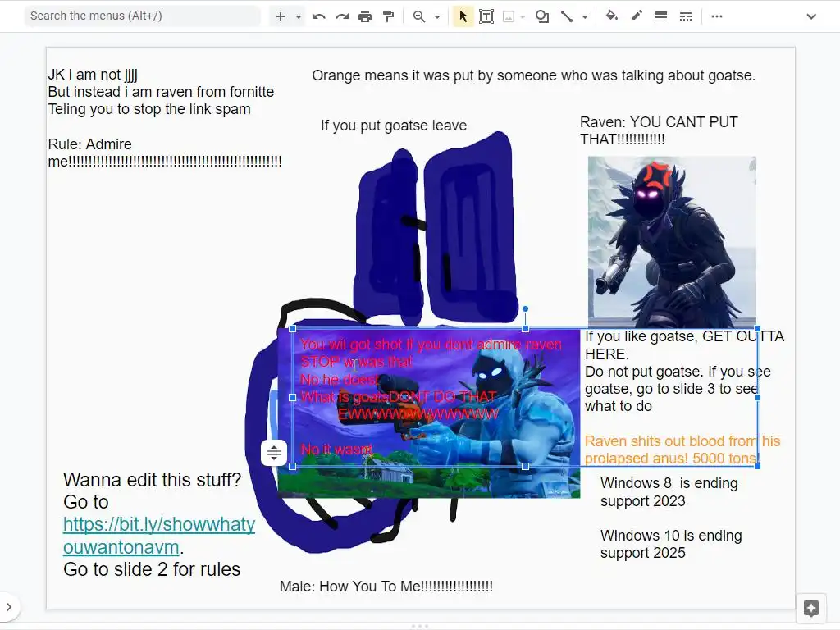Open the line type dropdown arrow
This screenshot has width=840, height=630.
pos(585,16)
